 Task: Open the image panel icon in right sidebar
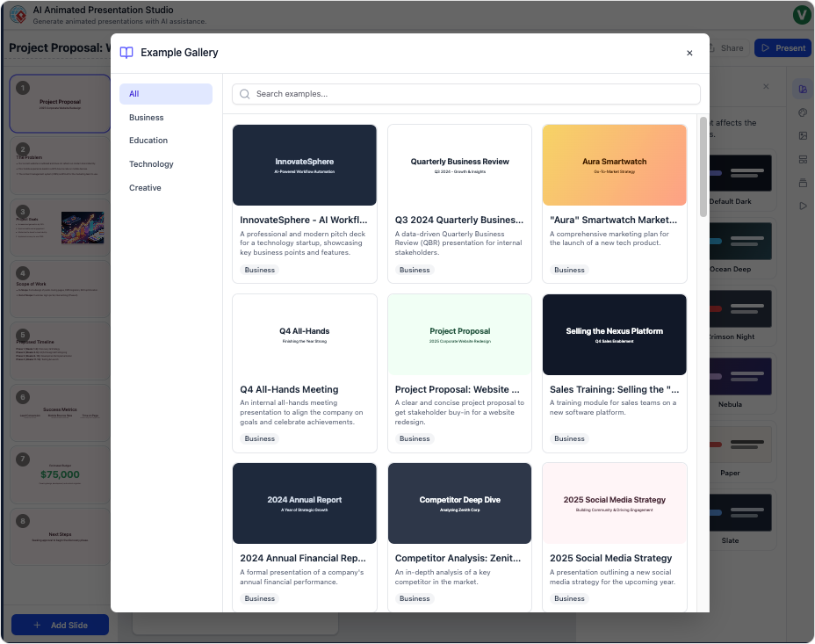pyautogui.click(x=802, y=136)
